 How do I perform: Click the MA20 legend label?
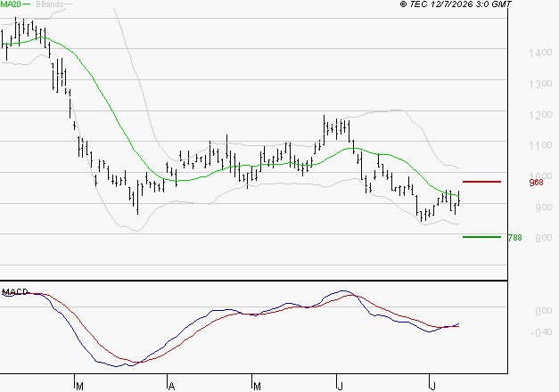point(11,4)
